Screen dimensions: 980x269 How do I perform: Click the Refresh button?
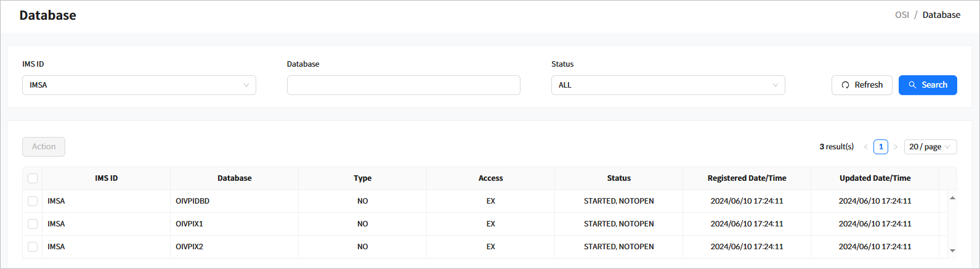[x=861, y=85]
